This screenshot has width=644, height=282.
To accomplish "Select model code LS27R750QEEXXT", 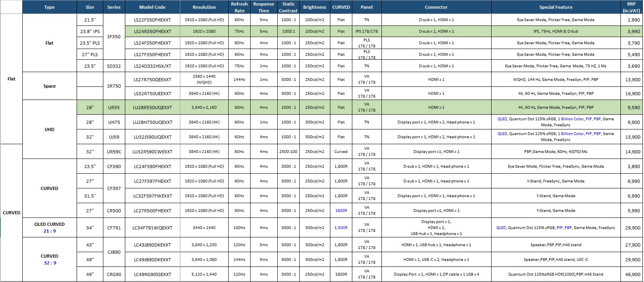I will point(152,79).
